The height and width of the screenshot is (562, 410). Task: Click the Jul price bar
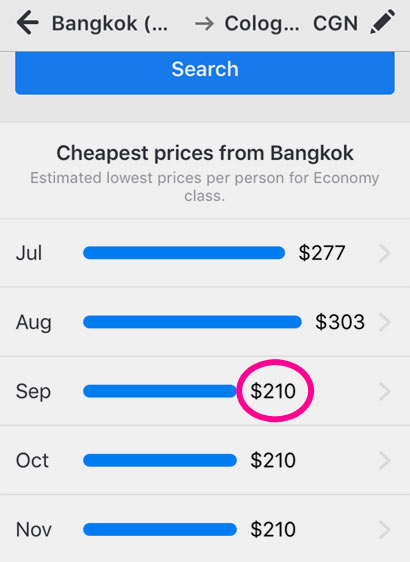tap(184, 253)
